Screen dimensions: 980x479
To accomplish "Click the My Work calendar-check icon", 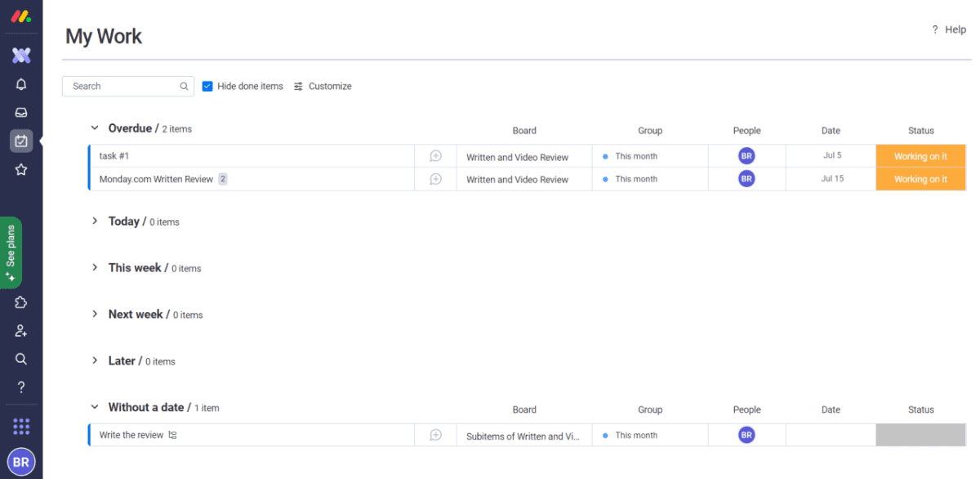I will tap(21, 141).
